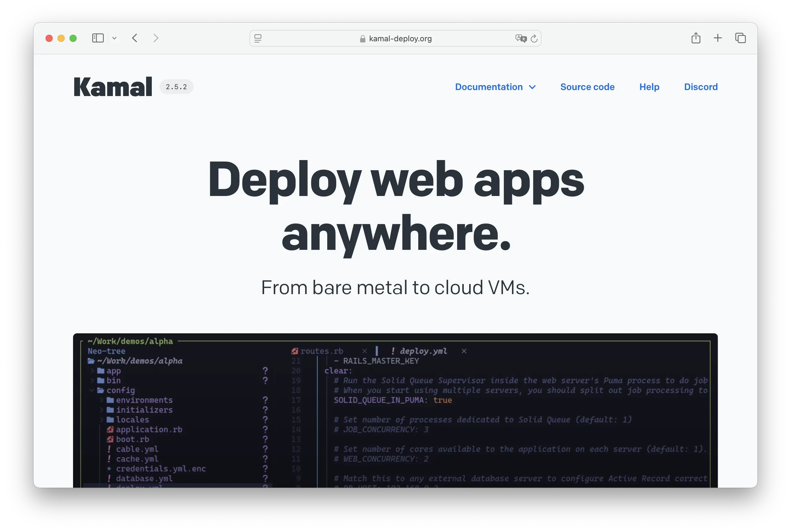Image resolution: width=791 pixels, height=532 pixels.
Task: Open the page Reader menu icon
Action: pos(258,38)
